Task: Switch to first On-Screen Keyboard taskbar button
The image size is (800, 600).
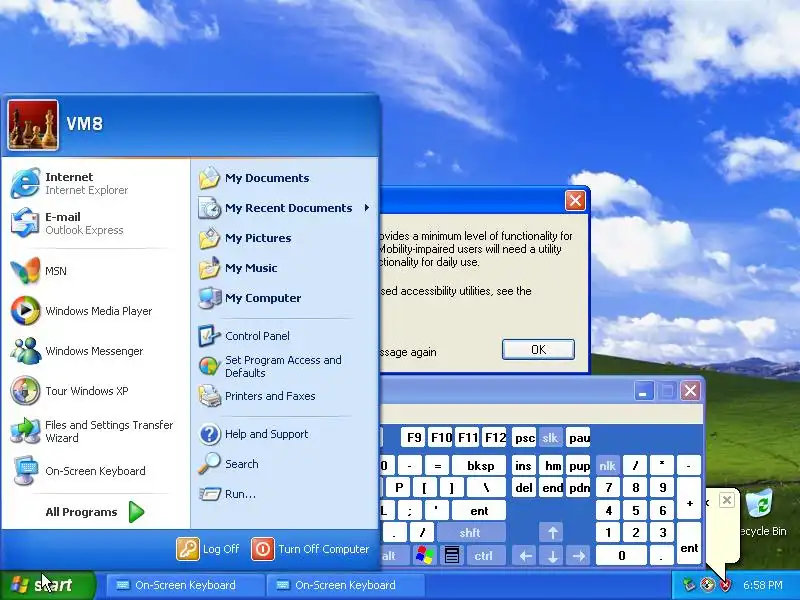Action: 184,585
